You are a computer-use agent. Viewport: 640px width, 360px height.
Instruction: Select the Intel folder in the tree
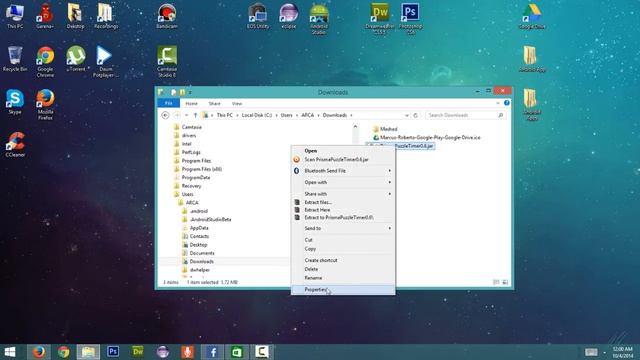click(187, 144)
